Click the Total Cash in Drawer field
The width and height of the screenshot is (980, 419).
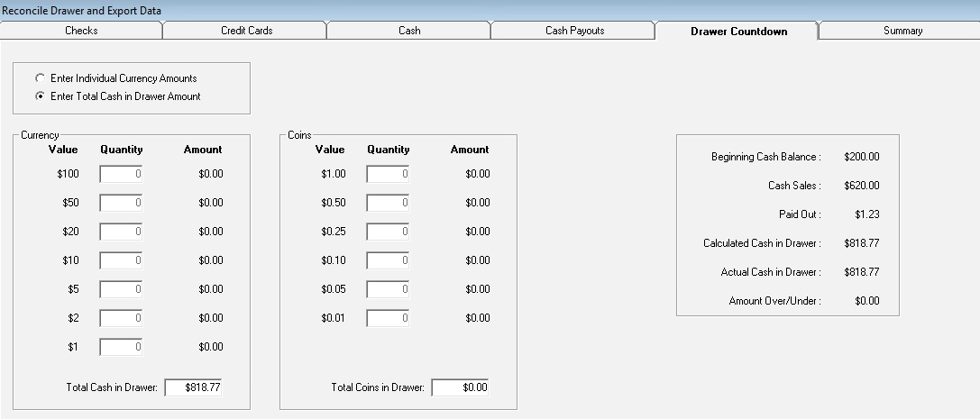(x=194, y=387)
